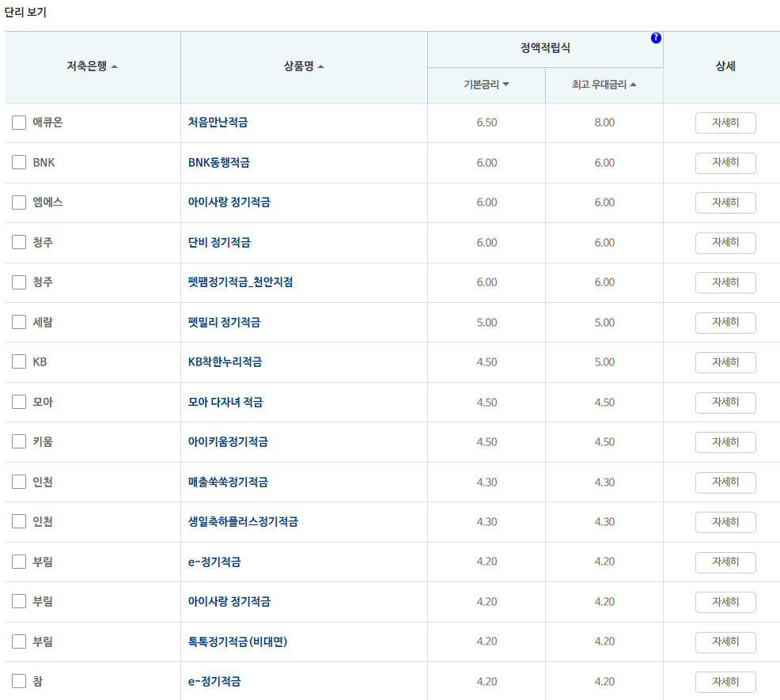This screenshot has height=700, width=780.
Task: Click the 상세 column header
Action: (725, 66)
